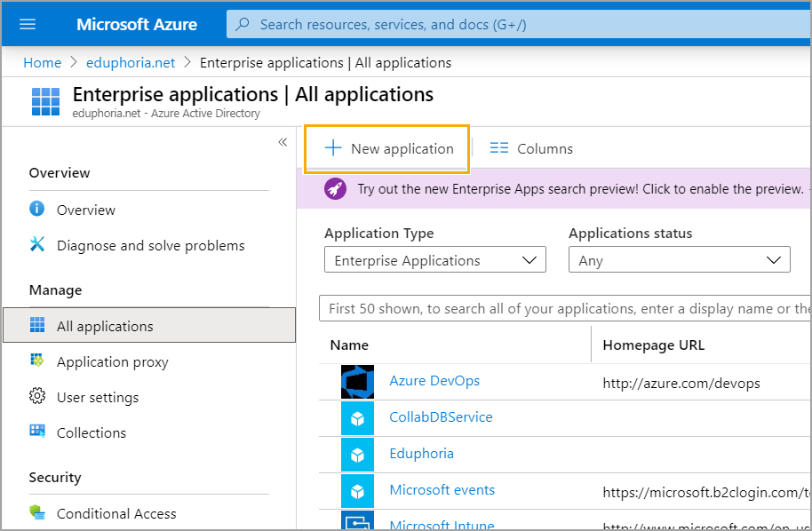The image size is (812, 531).
Task: Click the Security section heading
Action: [55, 477]
